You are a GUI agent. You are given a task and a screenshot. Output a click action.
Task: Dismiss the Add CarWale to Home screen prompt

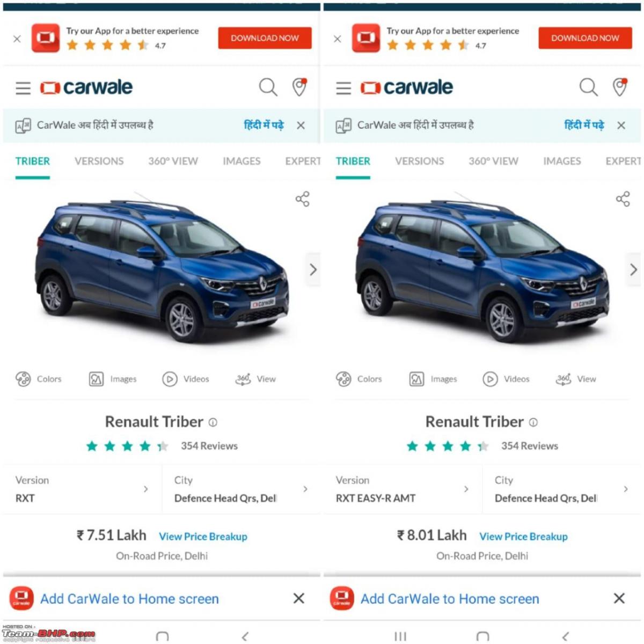pyautogui.click(x=298, y=598)
